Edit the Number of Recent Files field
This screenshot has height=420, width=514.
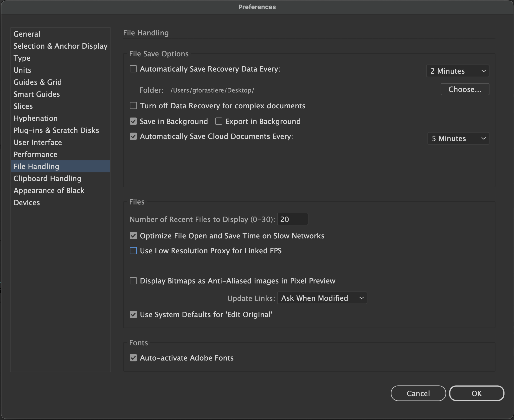[293, 219]
